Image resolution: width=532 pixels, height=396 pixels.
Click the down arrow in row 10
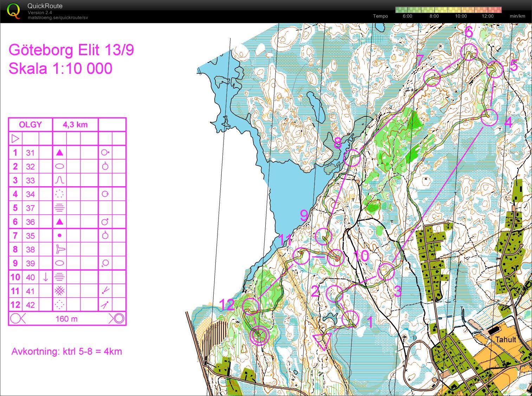pos(45,277)
